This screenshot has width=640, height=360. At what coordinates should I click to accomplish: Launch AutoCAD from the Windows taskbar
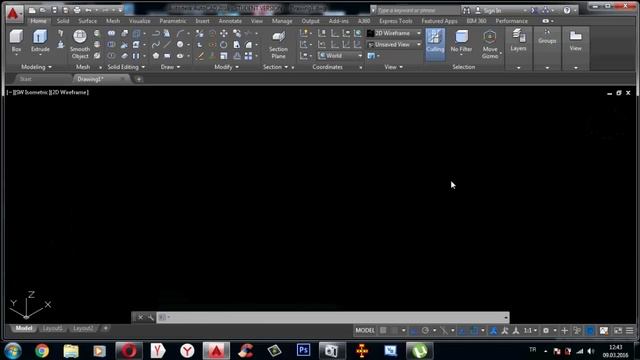216,351
